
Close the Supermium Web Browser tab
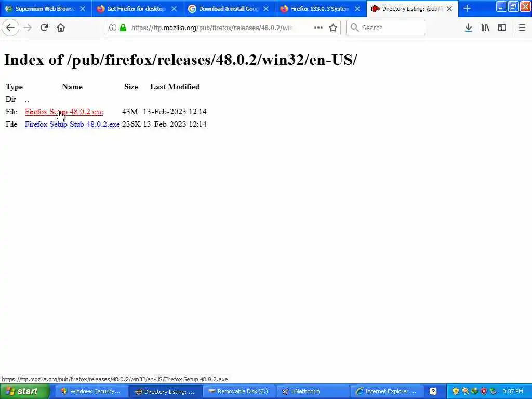(83, 9)
